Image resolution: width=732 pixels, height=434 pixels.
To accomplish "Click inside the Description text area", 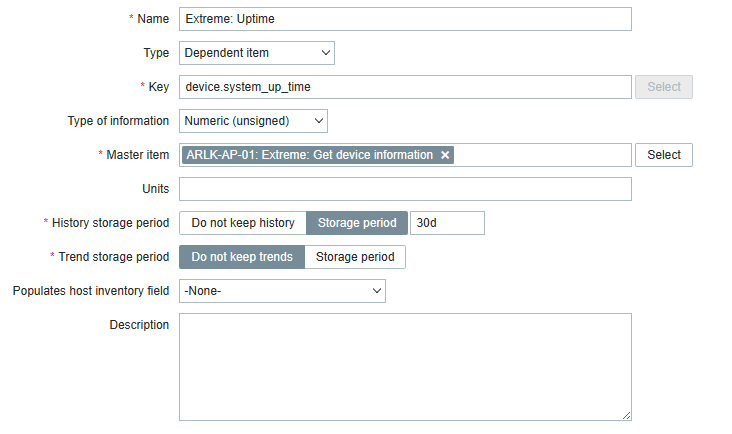I will (x=405, y=366).
